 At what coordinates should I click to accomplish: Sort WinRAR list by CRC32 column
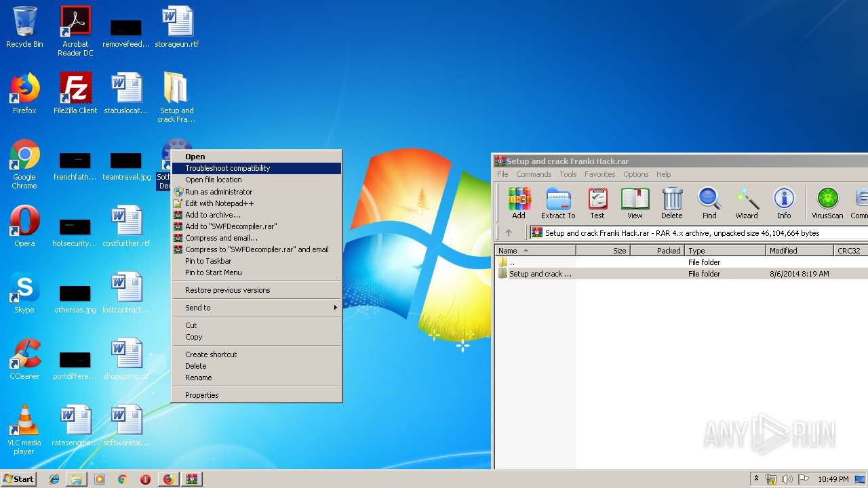[850, 250]
